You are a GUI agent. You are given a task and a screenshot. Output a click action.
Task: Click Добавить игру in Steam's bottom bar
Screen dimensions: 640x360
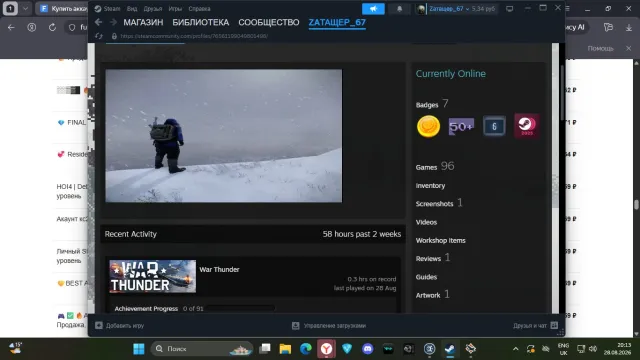pos(125,325)
